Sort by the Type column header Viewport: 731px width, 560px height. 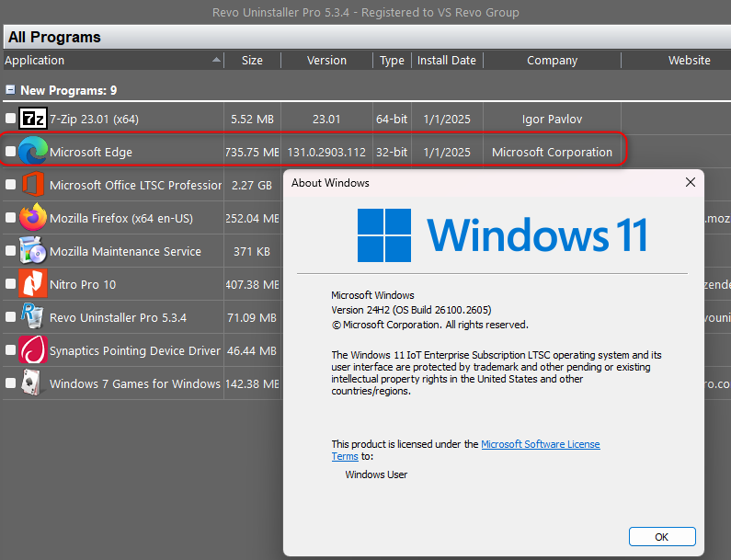392,60
